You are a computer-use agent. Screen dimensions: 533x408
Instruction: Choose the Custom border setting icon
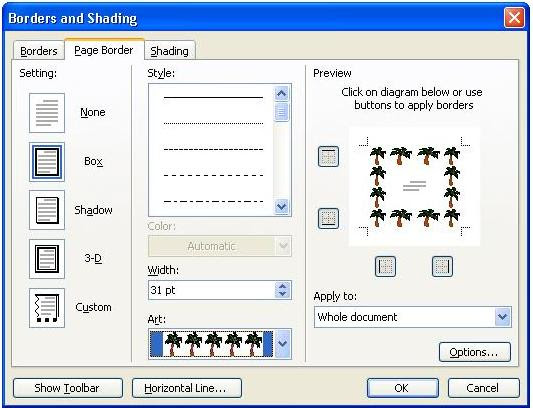tap(47, 308)
